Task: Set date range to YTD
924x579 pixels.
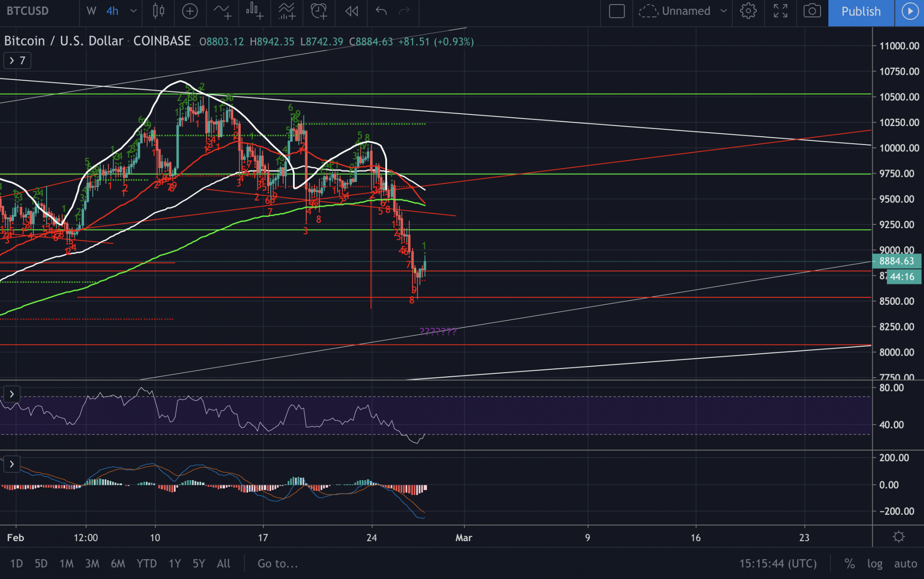Action: [x=146, y=564]
